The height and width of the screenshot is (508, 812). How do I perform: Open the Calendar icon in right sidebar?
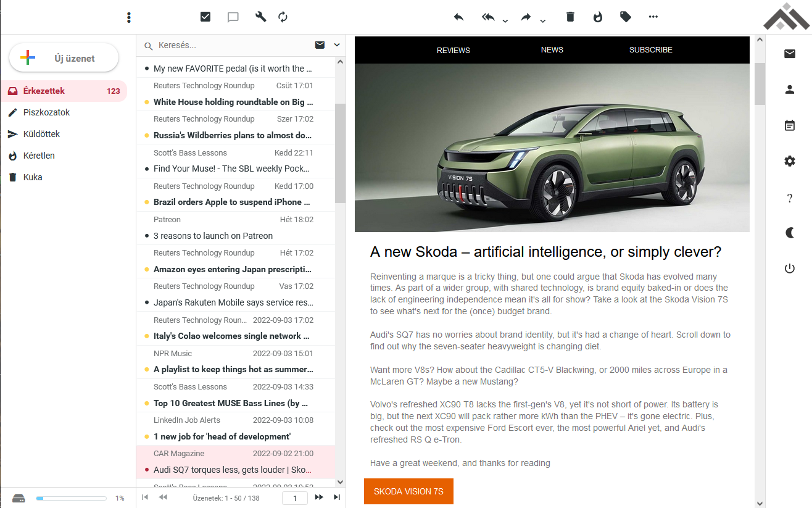coord(790,125)
